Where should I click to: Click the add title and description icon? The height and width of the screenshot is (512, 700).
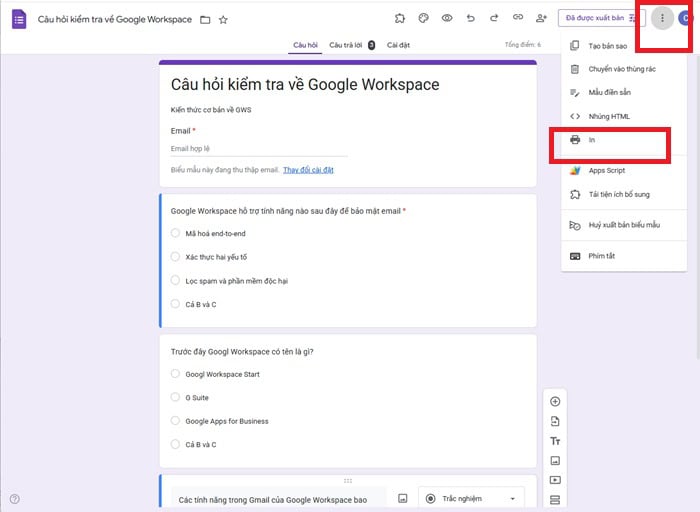point(555,441)
